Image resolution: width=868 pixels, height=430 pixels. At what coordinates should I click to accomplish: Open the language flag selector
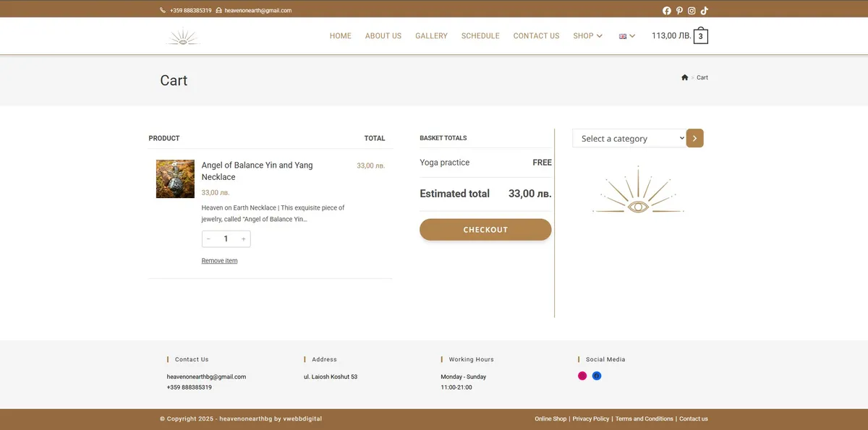626,36
